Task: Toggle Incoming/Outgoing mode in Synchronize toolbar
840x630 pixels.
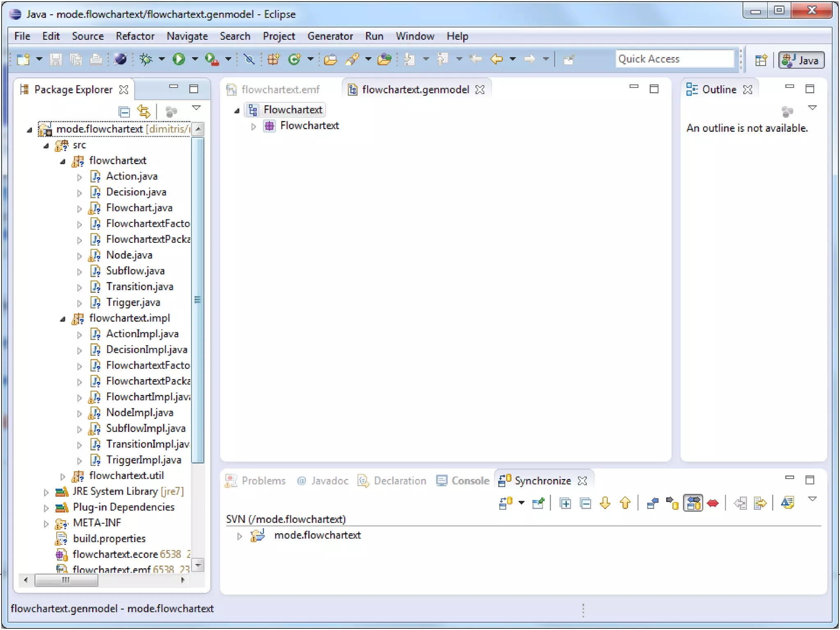Action: pos(693,503)
